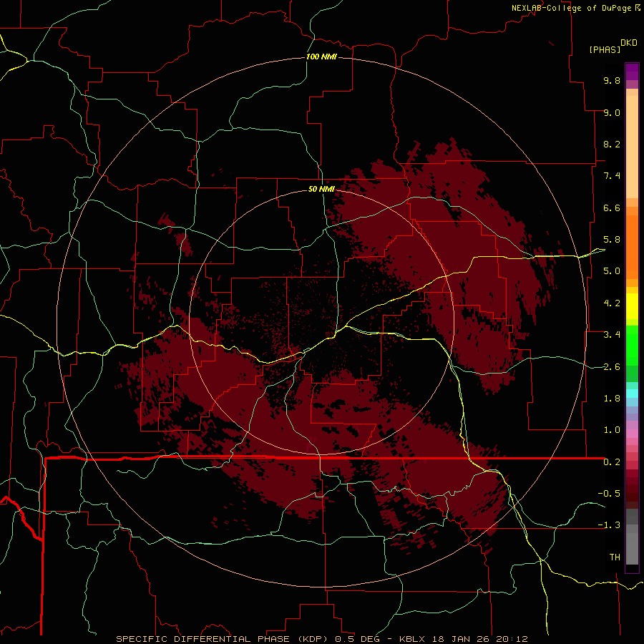The image size is (644, 644).
Task: Click the 100 NMI range ring label
Action: (321, 57)
